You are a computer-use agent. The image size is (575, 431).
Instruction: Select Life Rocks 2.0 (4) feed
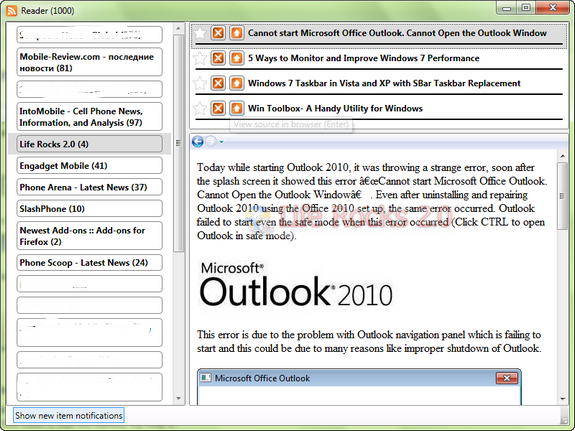coord(89,144)
